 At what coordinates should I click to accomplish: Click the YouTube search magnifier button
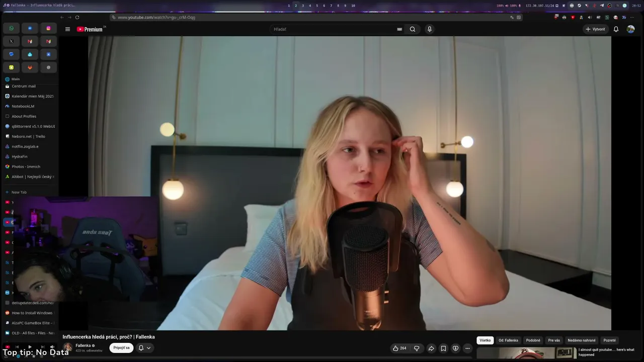point(413,29)
